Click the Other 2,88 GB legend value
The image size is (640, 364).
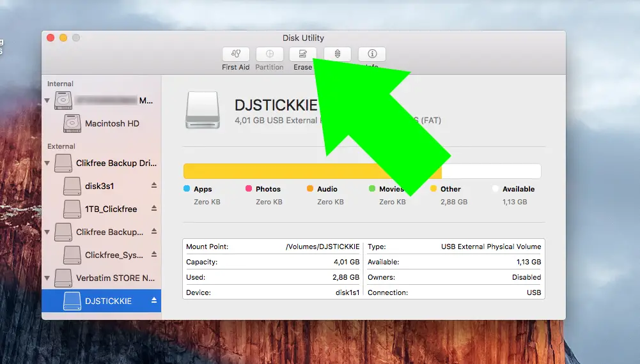coord(454,202)
